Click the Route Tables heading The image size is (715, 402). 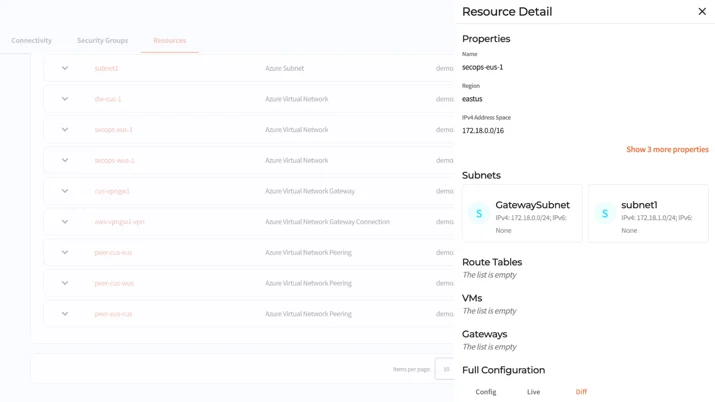(492, 262)
